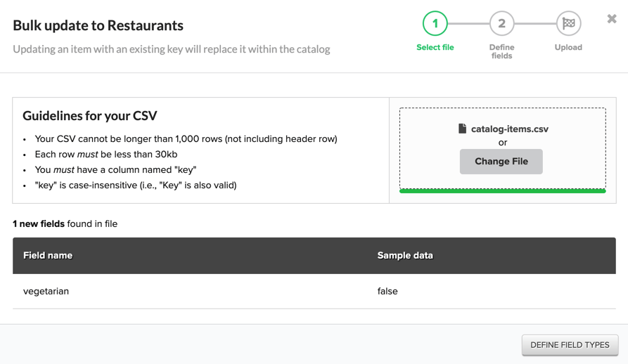Open the Upload step label

(568, 48)
